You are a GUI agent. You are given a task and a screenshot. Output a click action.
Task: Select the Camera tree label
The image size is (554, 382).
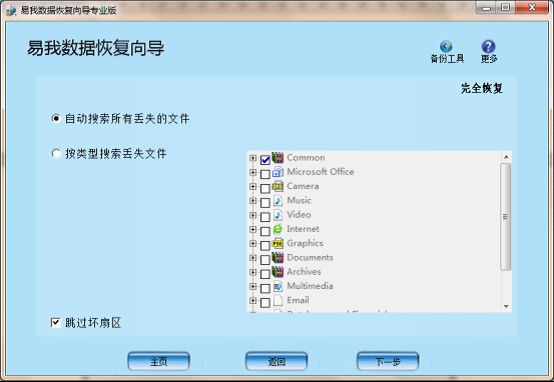[303, 186]
